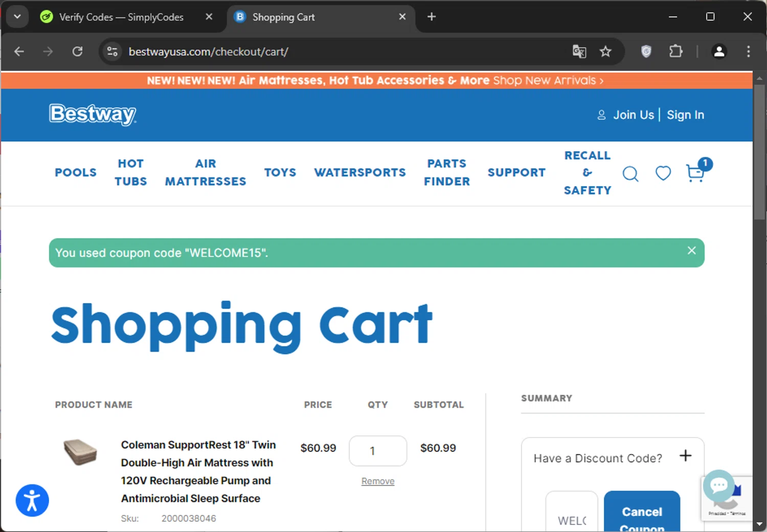Viewport: 767px width, 532px height.
Task: Click the scrollbar down arrow
Action: pos(759,524)
